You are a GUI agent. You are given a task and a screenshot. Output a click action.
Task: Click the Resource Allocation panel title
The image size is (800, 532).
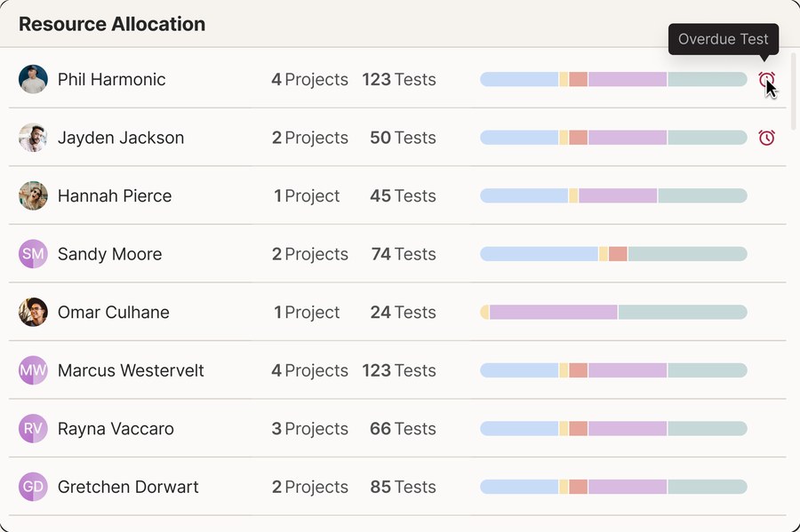click(112, 24)
